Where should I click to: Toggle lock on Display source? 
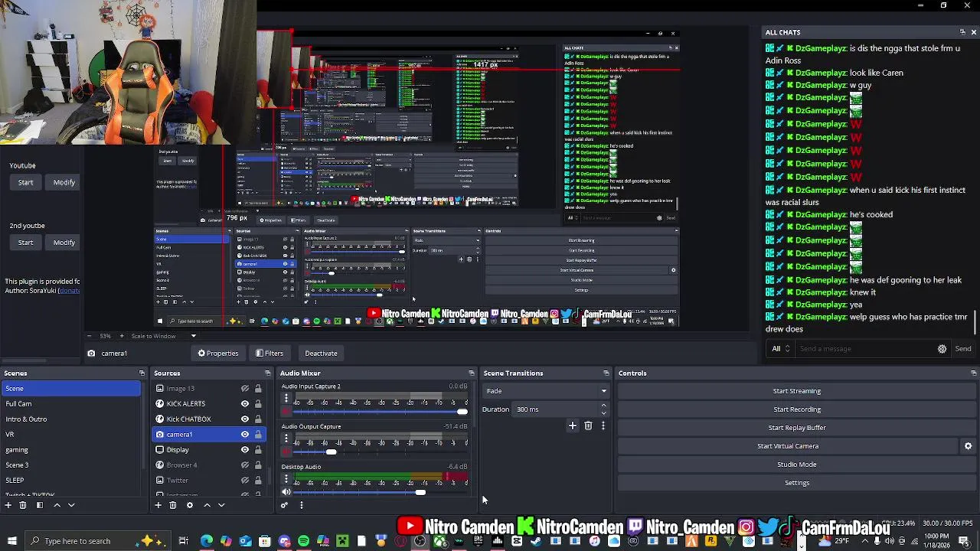[258, 450]
